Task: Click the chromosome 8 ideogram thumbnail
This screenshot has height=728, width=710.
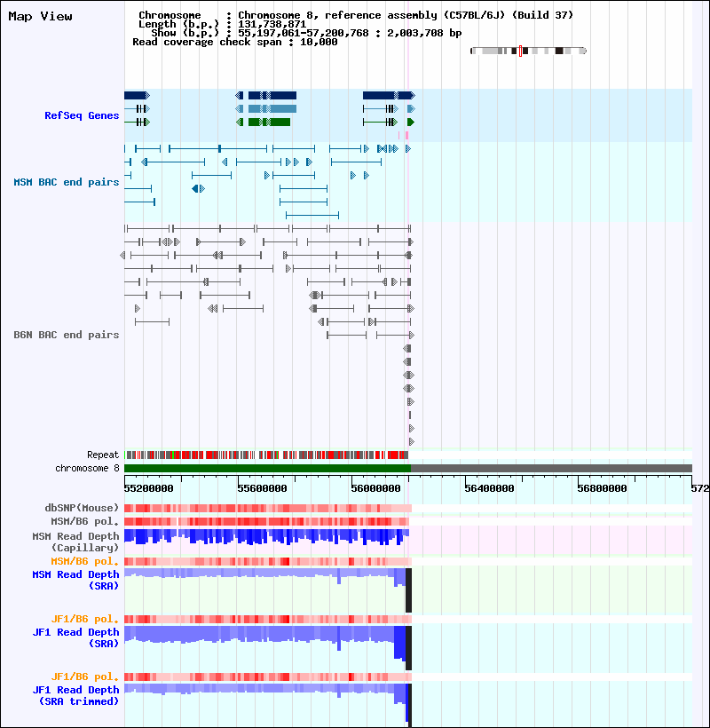Action: [x=528, y=51]
